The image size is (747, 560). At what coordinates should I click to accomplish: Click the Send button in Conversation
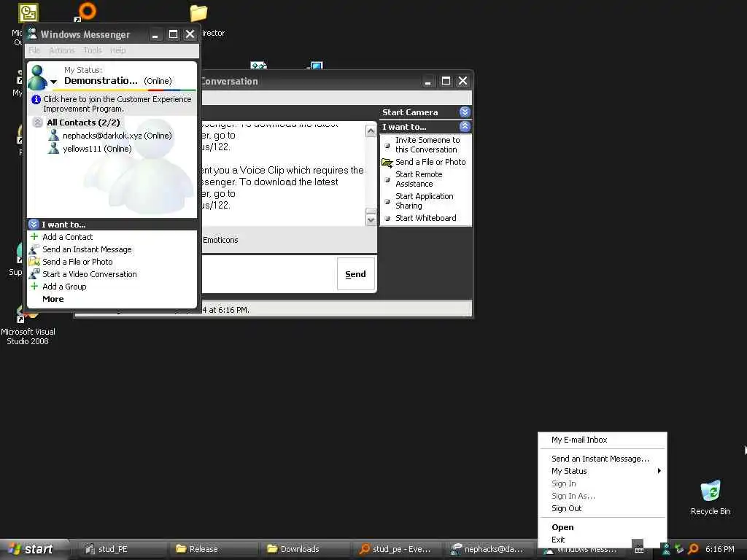pos(355,274)
